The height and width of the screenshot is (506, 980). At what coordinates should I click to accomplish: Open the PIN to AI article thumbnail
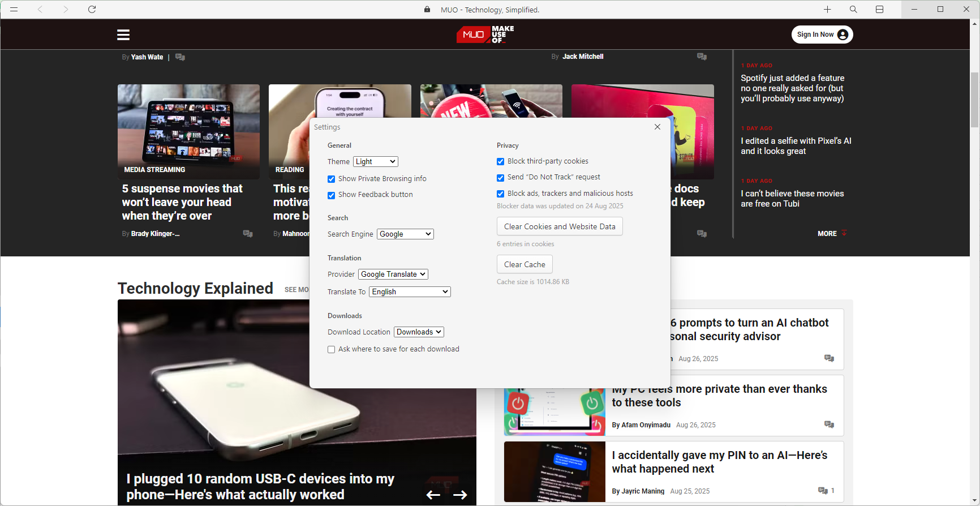555,471
